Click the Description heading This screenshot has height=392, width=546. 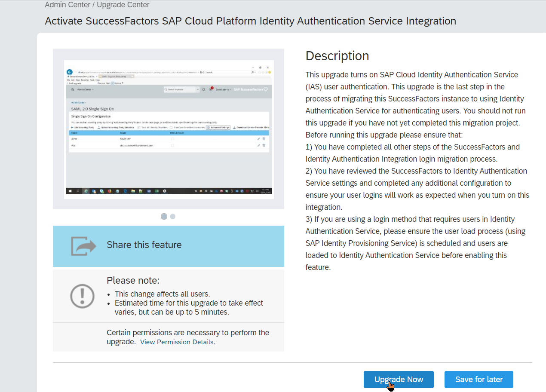tap(337, 56)
